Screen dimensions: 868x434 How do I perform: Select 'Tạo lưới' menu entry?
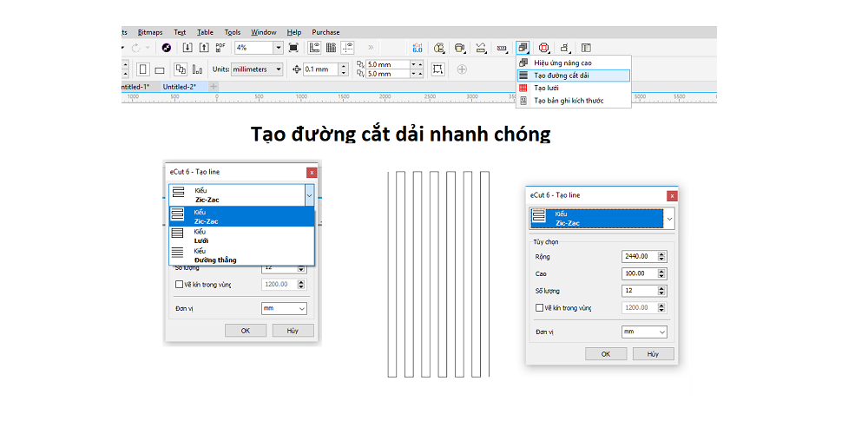[574, 88]
